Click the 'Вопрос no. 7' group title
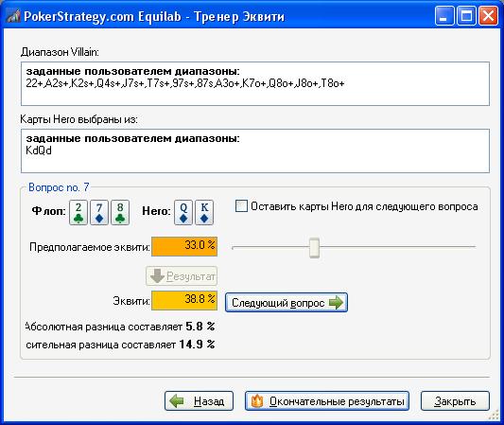Screen dimensions: 504x425 click(x=59, y=187)
